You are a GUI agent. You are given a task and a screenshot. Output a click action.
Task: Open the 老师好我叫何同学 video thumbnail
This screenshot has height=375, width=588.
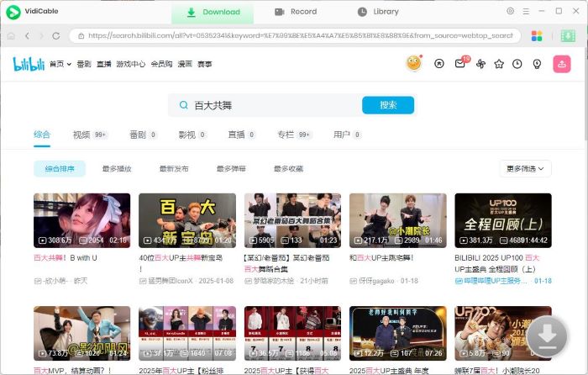398,333
